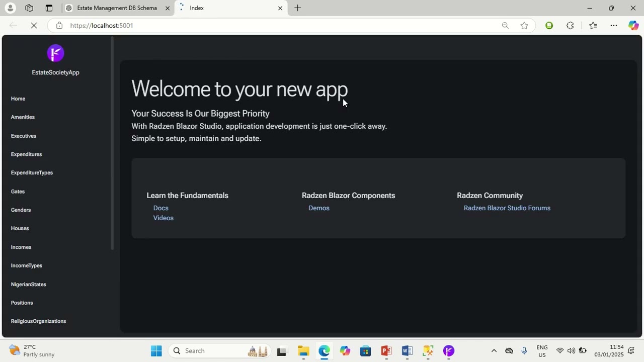Screen dimensions: 644x362
Task: Open the Docs link
Action: click(161, 208)
